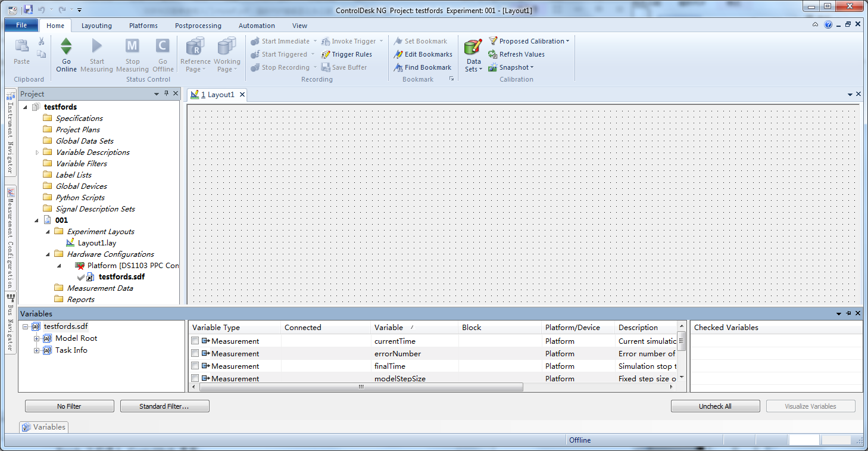Open Measurement Configuration side panel
The width and height of the screenshot is (868, 451).
(x=10, y=238)
